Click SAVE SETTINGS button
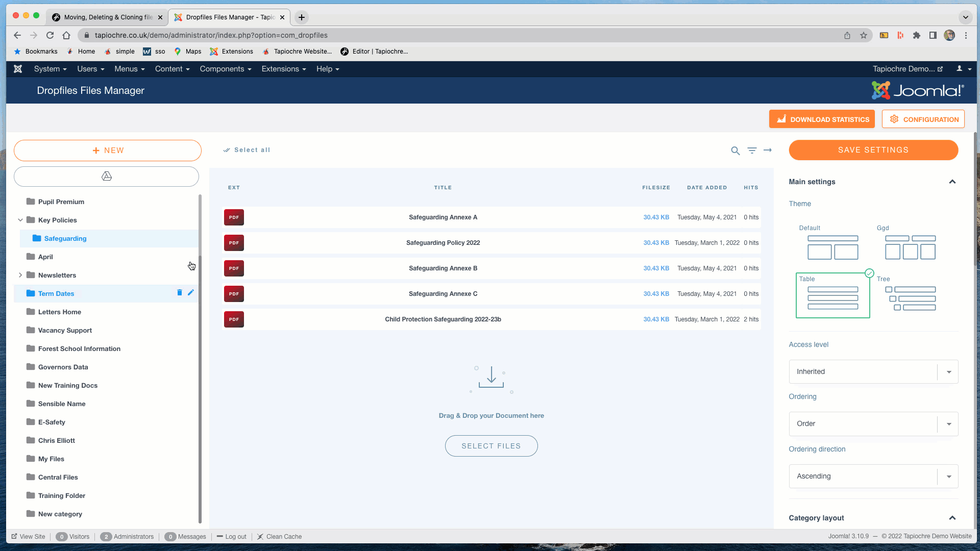Screen dimensions: 980x551 pyautogui.click(x=873, y=150)
